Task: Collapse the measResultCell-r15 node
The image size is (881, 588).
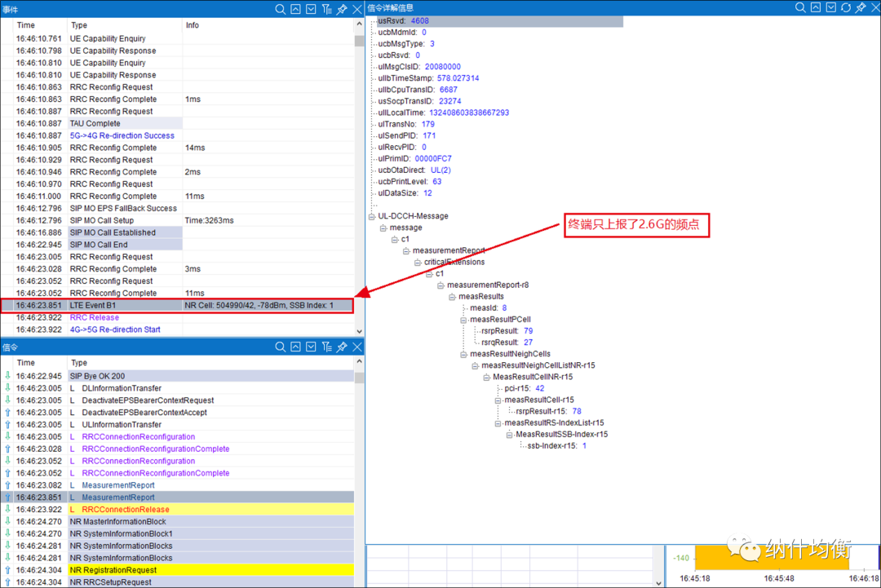Action: (498, 400)
